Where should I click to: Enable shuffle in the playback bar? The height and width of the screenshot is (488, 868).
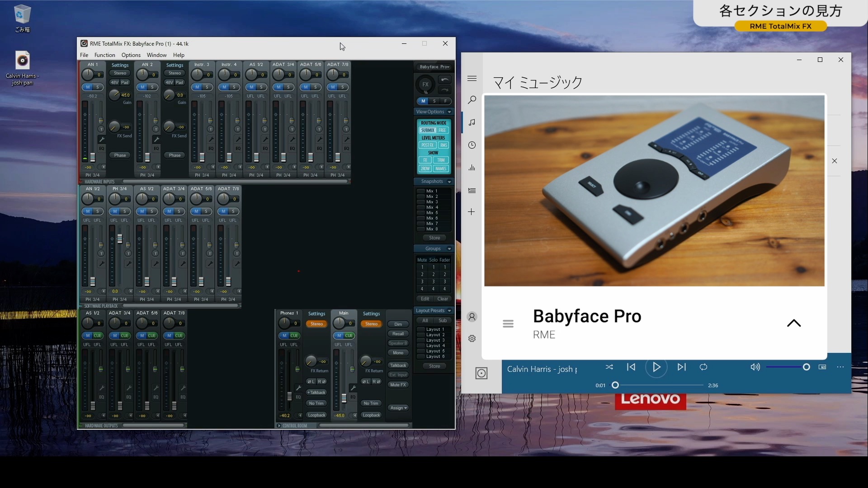[609, 367]
